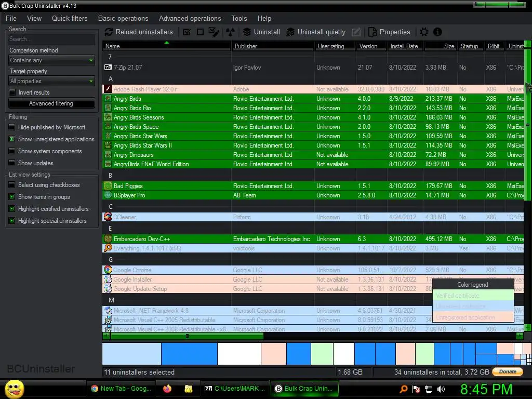Select the Google Update Setup row
Viewport: 532px width, 399px height.
click(313, 289)
